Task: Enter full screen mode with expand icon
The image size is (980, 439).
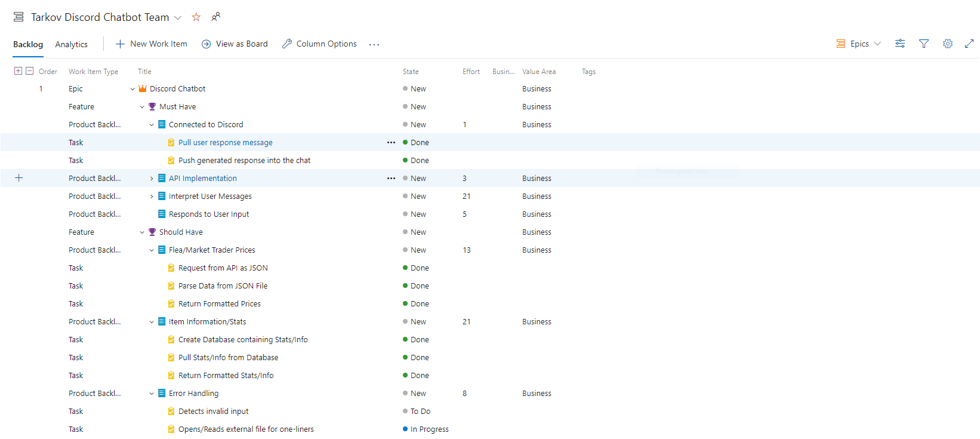Action: (x=969, y=44)
